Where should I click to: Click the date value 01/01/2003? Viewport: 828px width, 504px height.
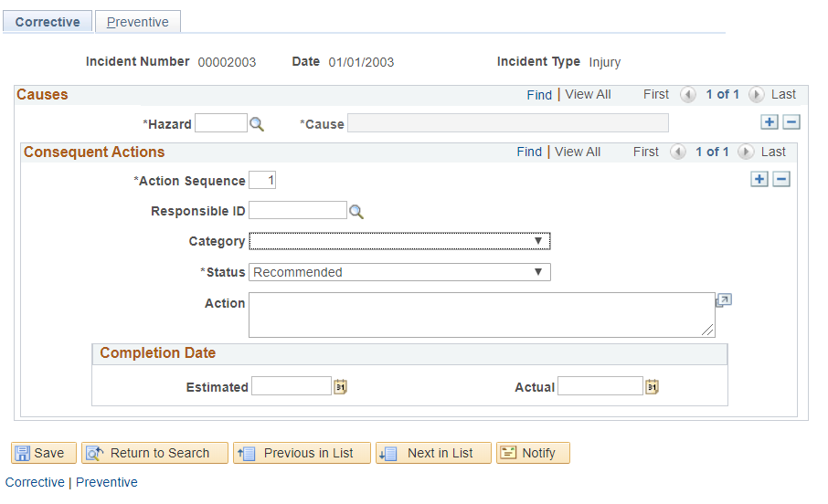[361, 62]
